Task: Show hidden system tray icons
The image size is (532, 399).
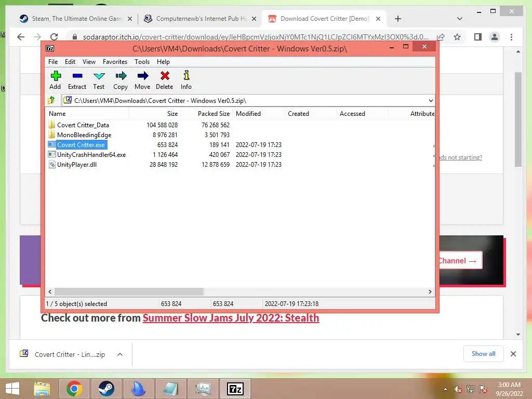Action: 445,389
